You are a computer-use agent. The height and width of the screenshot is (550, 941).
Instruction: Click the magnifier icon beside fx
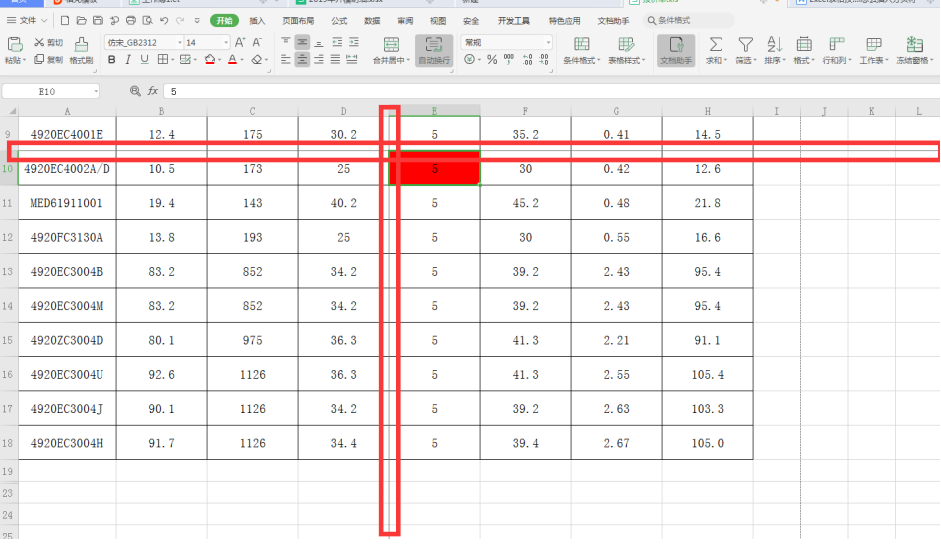coord(135,91)
